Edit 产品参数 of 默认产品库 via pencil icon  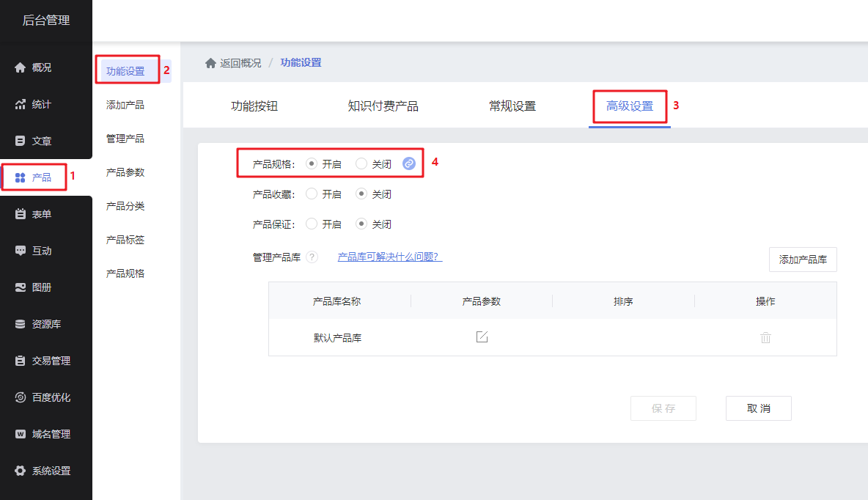click(x=482, y=337)
